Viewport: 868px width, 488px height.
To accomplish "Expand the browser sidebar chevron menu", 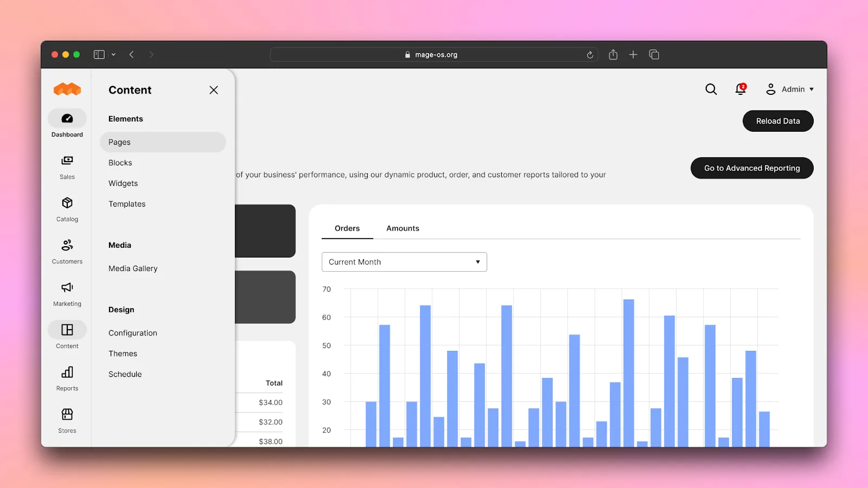I will click(113, 55).
